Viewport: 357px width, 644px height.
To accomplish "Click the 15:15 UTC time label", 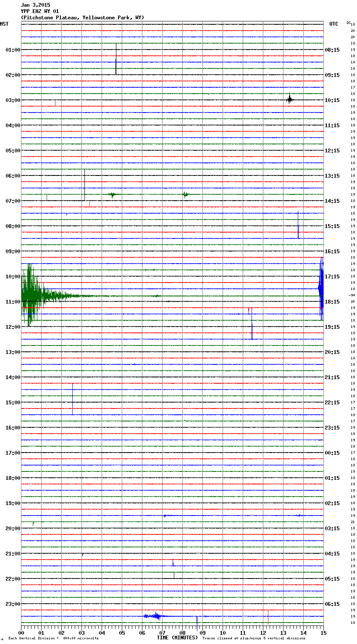I will point(332,226).
